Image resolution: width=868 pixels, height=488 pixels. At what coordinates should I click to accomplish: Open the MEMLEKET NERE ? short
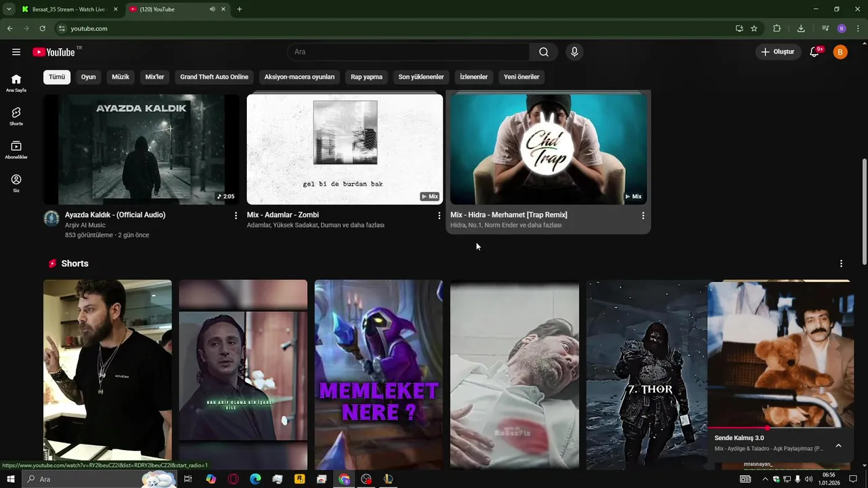point(378,375)
